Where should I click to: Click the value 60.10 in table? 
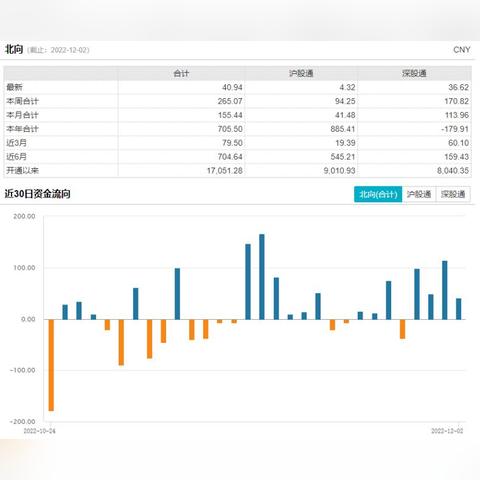tap(458, 143)
